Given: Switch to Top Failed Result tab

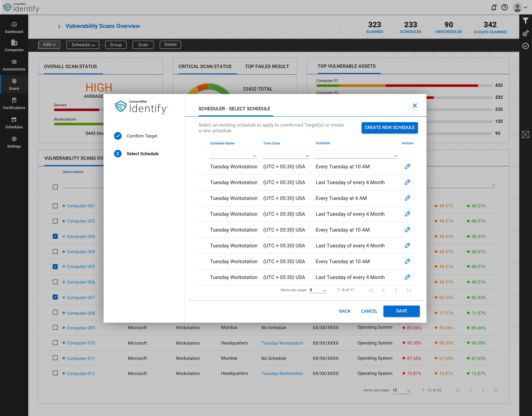Looking at the screenshot, I should pos(267,66).
